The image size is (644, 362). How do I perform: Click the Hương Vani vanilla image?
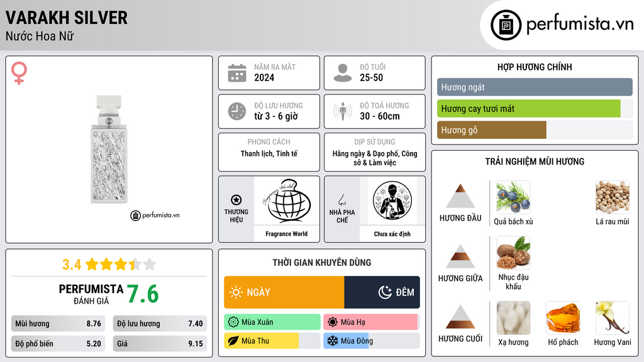coord(613,318)
